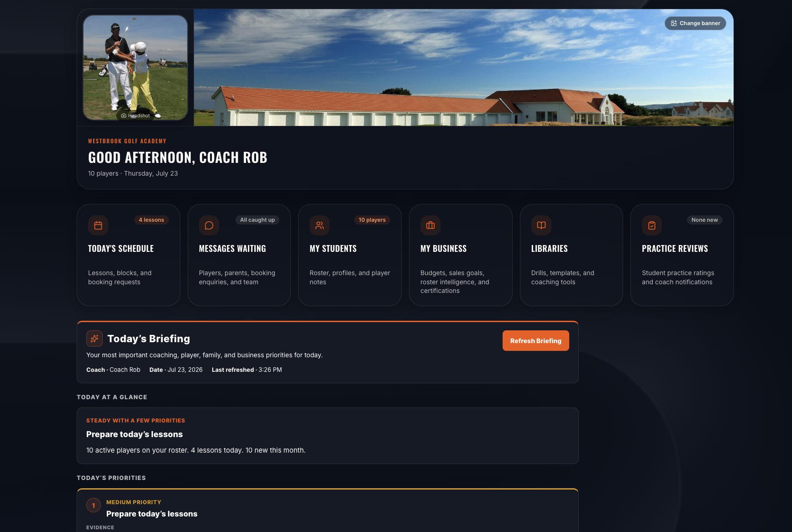Click the priority number 1 badge
792x532 pixels.
click(94, 506)
